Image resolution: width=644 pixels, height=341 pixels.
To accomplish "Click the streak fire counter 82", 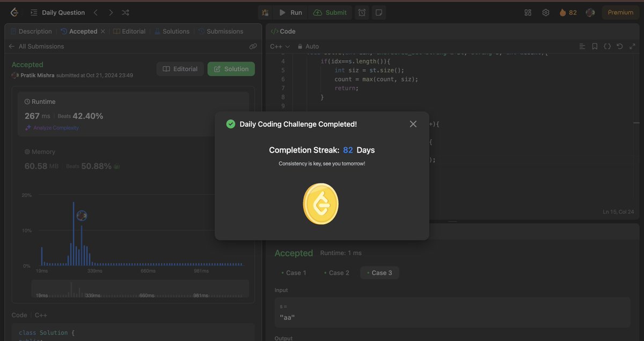I will (x=568, y=12).
